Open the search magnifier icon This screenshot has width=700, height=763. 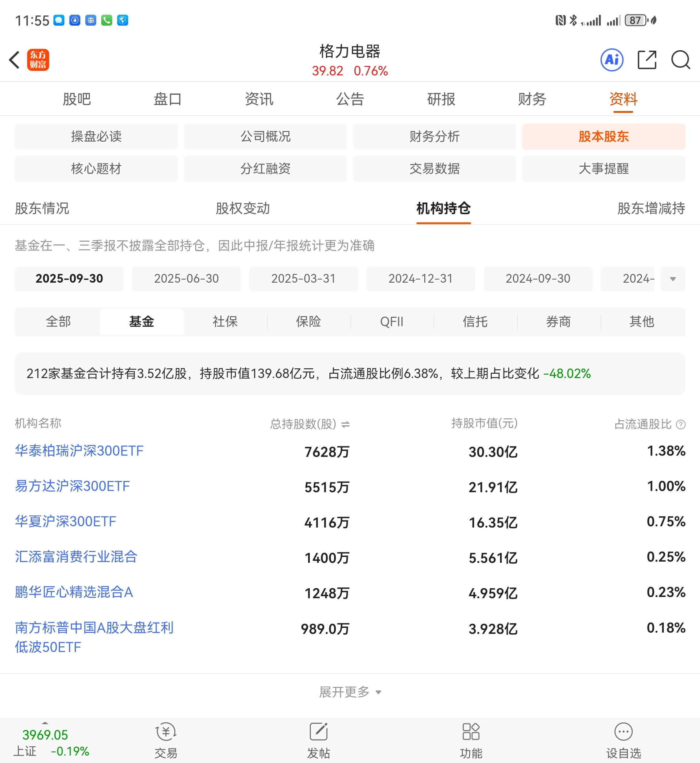click(680, 60)
